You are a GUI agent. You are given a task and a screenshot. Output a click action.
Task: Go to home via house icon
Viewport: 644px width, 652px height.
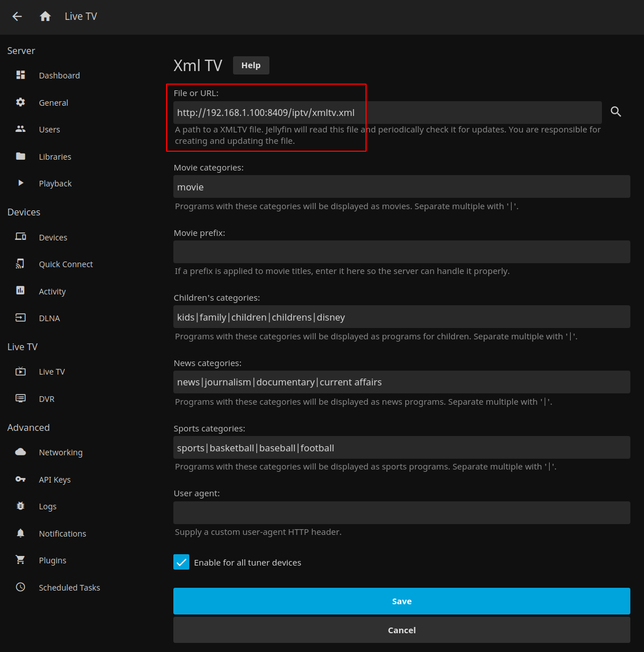coord(45,16)
